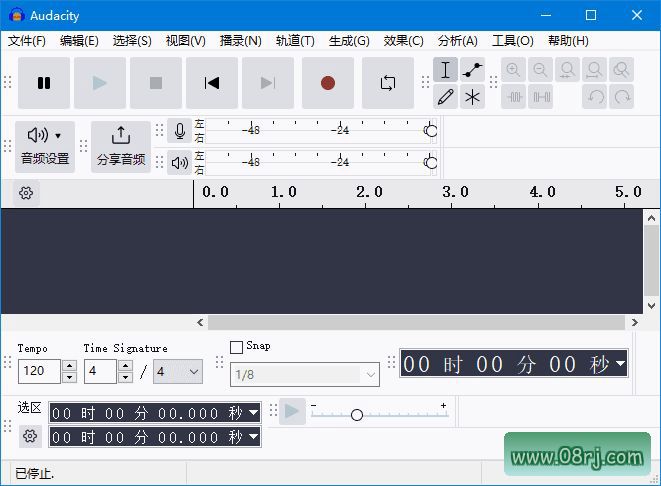This screenshot has width=661, height=486.
Task: Decrease time signature numerator down arrow
Action: pos(125,377)
